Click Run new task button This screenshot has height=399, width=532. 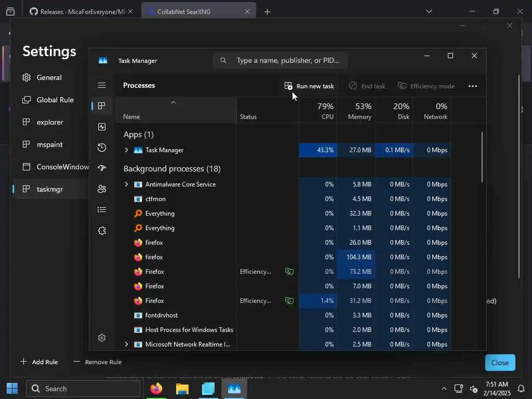tap(310, 86)
